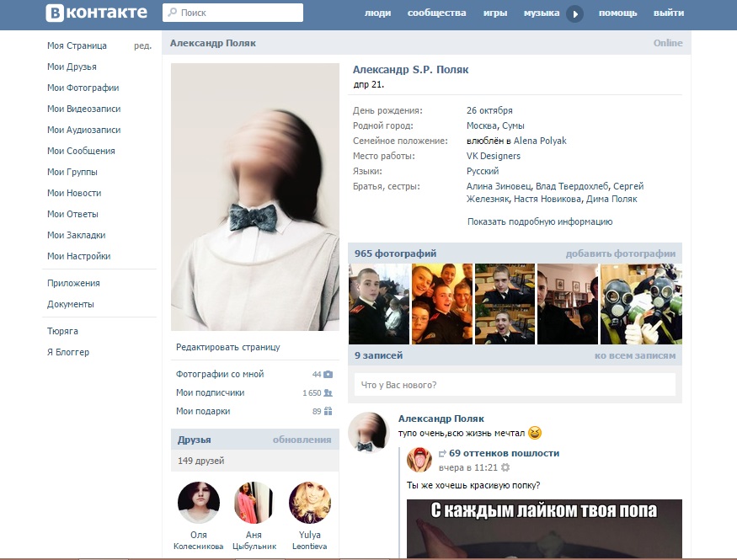
Task: Open Мои Аудиозаписи in the sidebar
Action: coord(83,131)
